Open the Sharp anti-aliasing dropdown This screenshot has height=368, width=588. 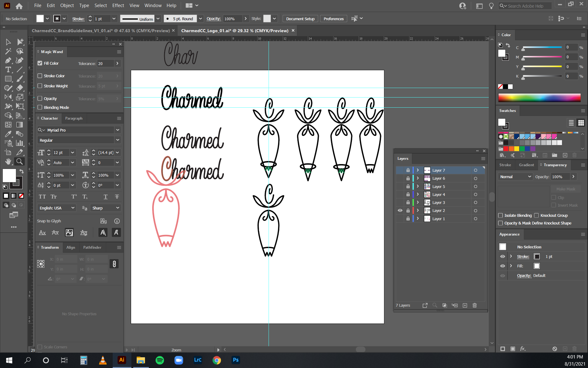[106, 208]
